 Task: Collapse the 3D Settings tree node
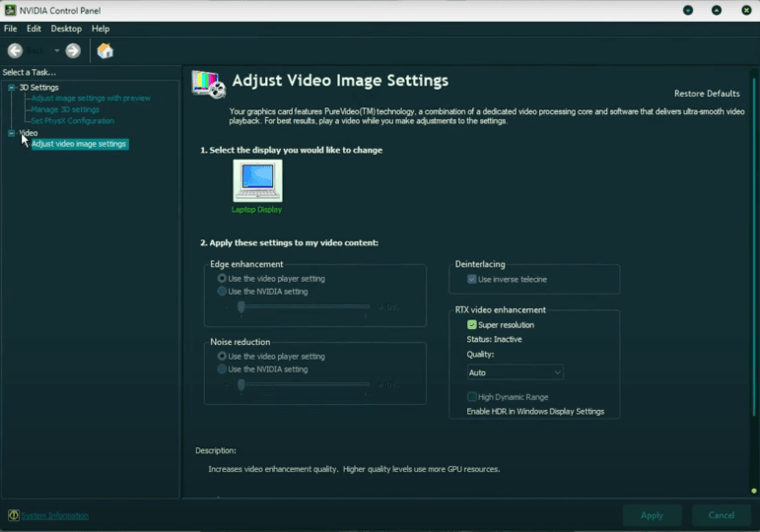tap(11, 88)
